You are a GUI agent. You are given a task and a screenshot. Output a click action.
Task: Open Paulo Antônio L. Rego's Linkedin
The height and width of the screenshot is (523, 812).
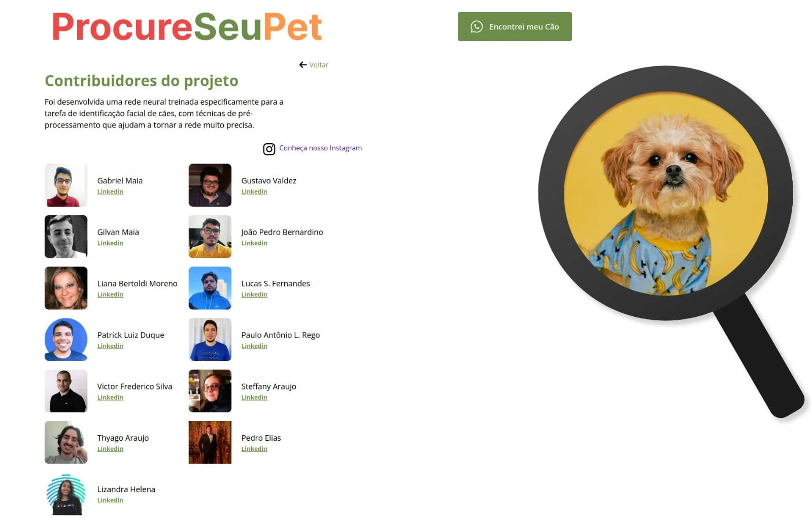(x=254, y=346)
